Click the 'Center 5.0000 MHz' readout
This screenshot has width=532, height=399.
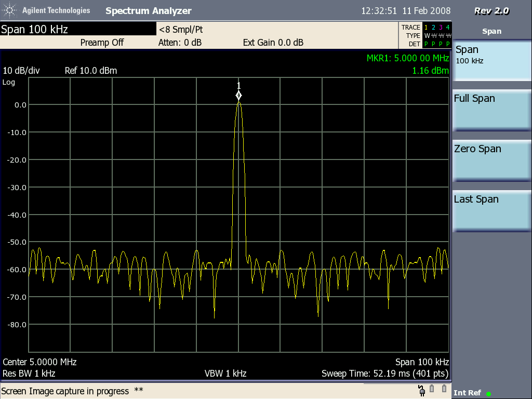point(39,362)
